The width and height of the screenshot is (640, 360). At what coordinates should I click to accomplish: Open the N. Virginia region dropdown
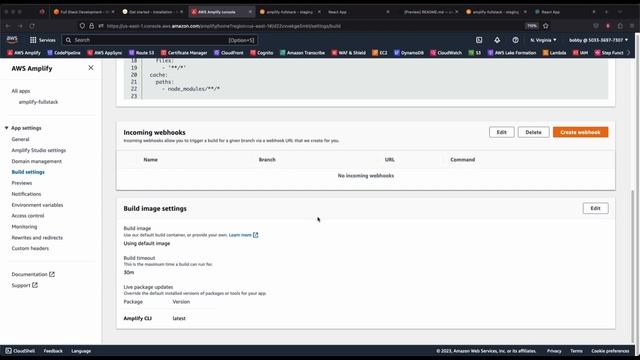pos(543,40)
